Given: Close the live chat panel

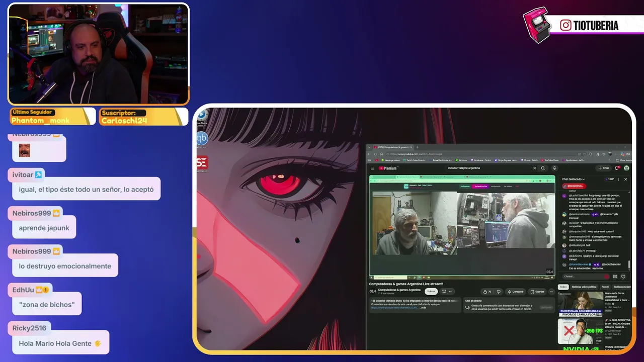Looking at the screenshot, I should (x=625, y=179).
